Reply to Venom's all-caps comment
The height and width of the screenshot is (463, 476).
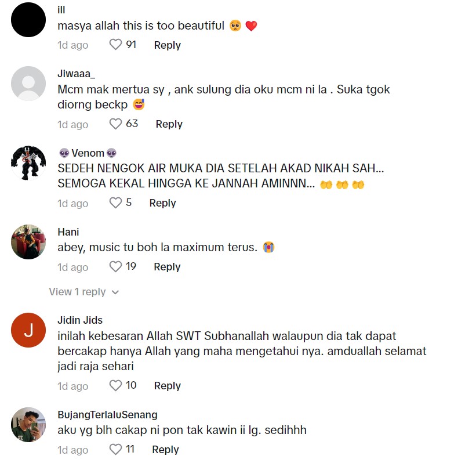pyautogui.click(x=163, y=203)
